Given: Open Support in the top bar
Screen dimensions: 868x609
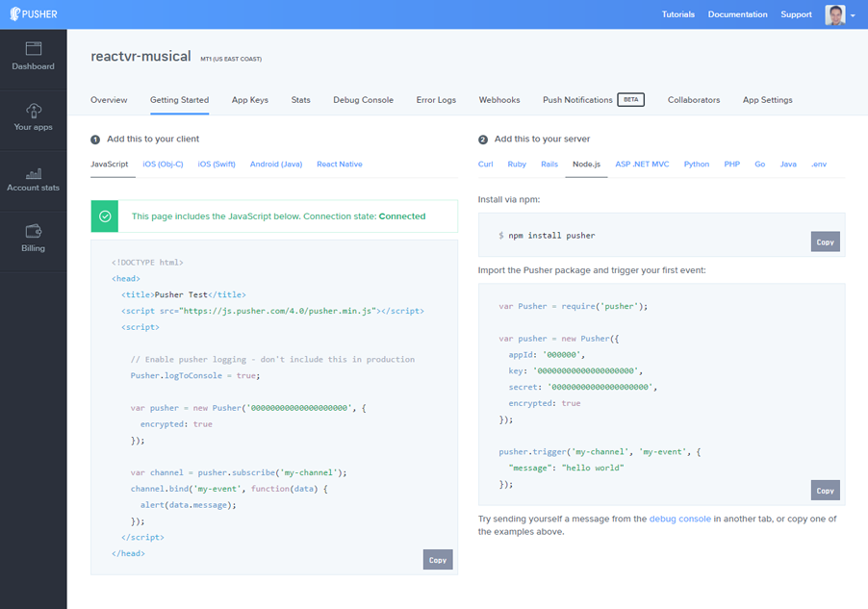Looking at the screenshot, I should (796, 14).
